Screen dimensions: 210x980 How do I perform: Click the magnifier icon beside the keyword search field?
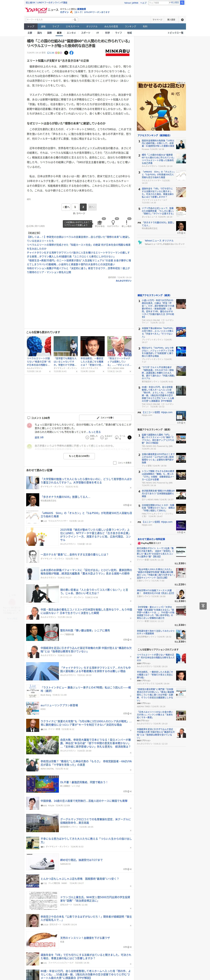pyautogui.click(x=75, y=20)
